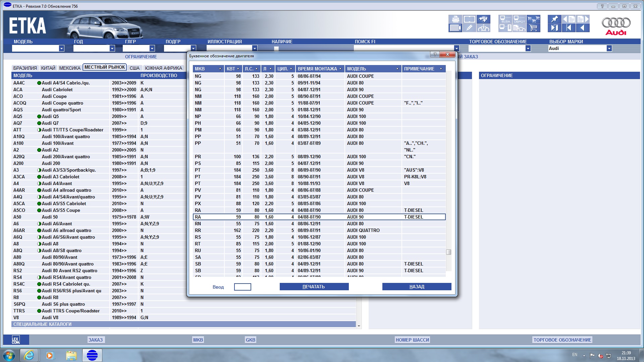Click the НАЗАД button in dialog

(417, 287)
